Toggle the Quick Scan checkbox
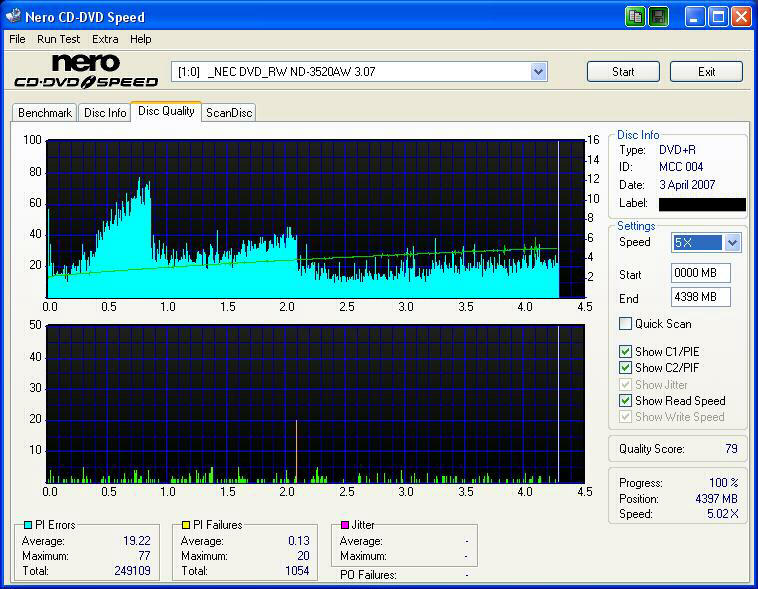The width and height of the screenshot is (758, 589). coord(625,324)
